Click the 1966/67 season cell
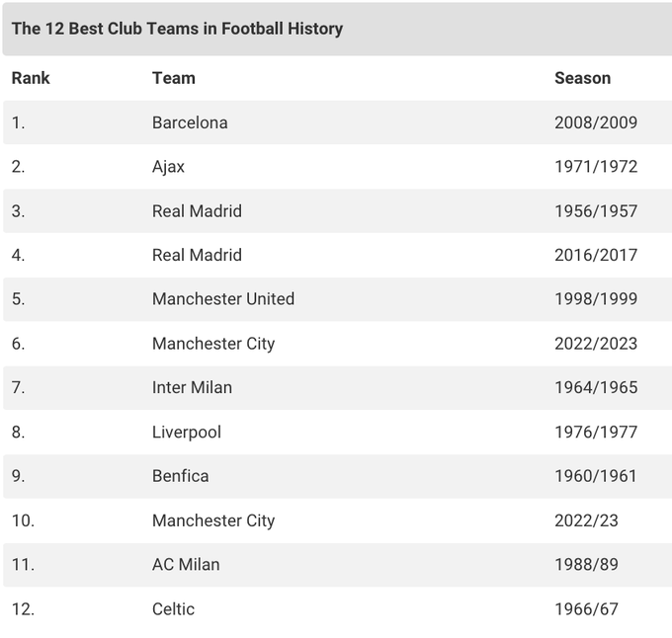Viewport: 672px width, 638px height. [586, 609]
